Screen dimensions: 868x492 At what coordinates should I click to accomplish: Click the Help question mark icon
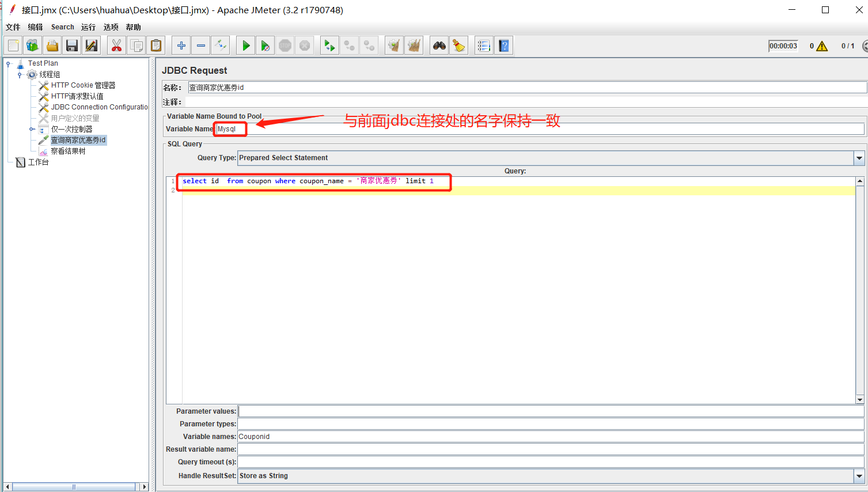pos(504,46)
